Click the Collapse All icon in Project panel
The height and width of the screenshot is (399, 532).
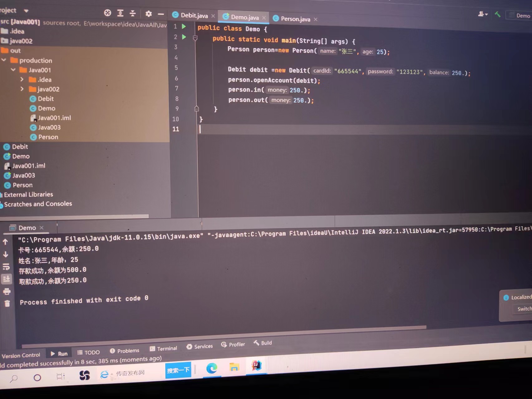(133, 13)
